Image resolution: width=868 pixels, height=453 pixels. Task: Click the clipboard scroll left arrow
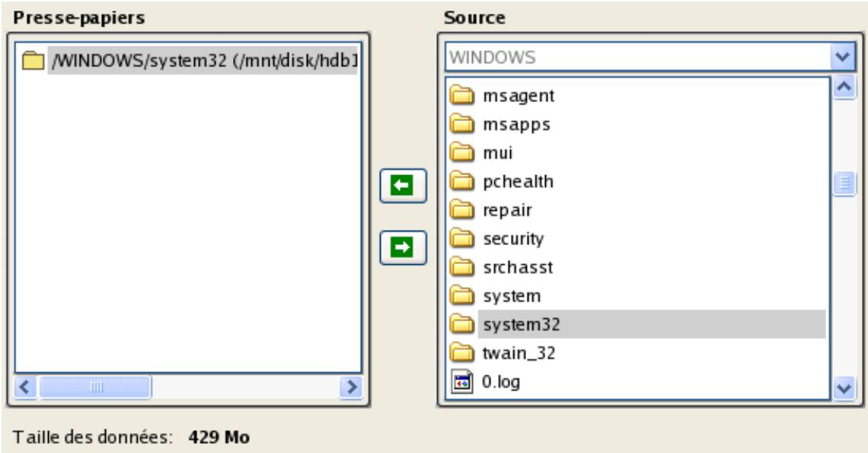click(x=25, y=387)
